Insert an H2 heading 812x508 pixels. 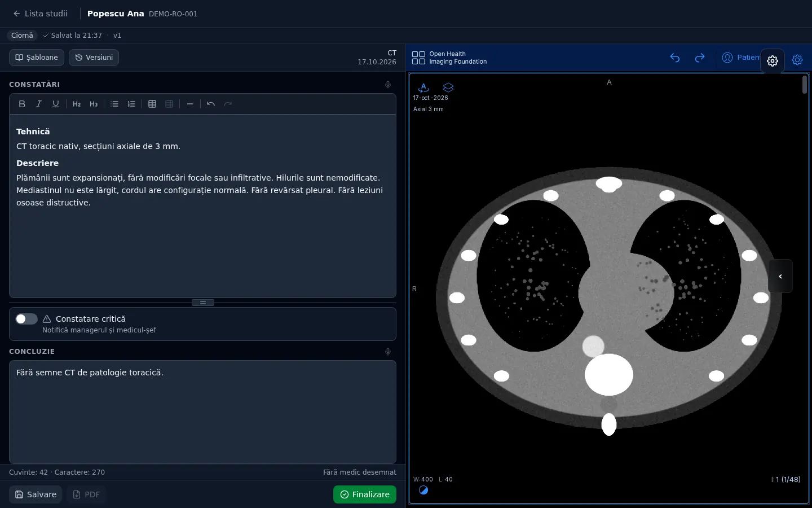tap(77, 104)
